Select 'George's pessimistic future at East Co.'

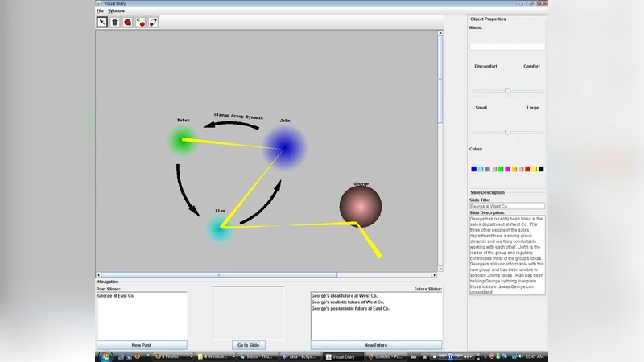pos(350,308)
